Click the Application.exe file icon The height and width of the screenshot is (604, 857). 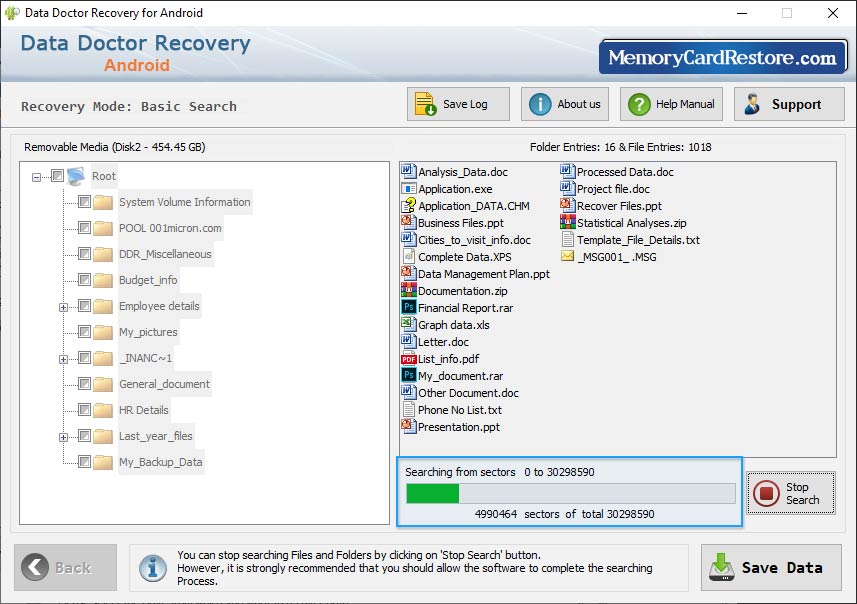click(x=408, y=189)
